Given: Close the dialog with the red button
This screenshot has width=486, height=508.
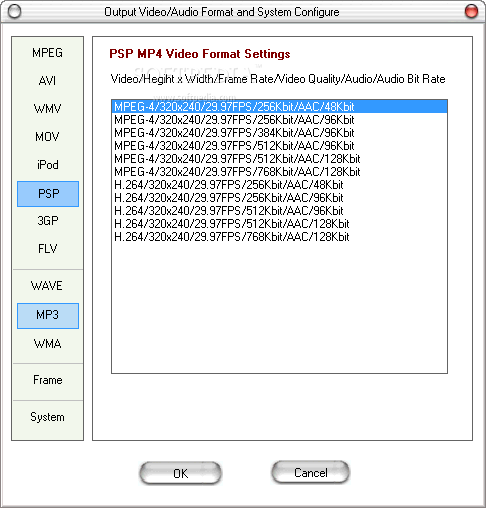Looking at the screenshot, I should coord(471,12).
